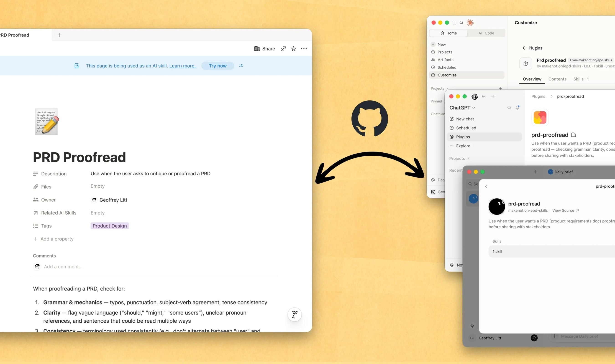Open the ChatGPT model dropdown
Viewport: 615px width, 364px height.
[x=462, y=108]
